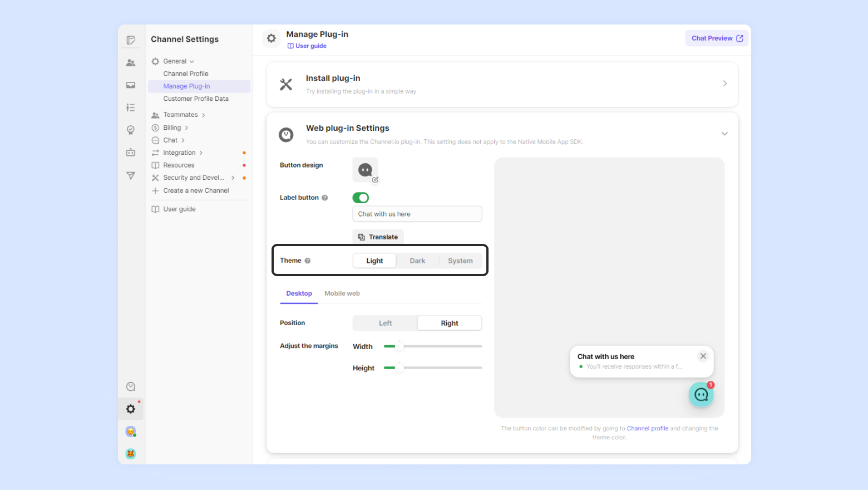Switch to the Mobile web tab

[x=342, y=293]
